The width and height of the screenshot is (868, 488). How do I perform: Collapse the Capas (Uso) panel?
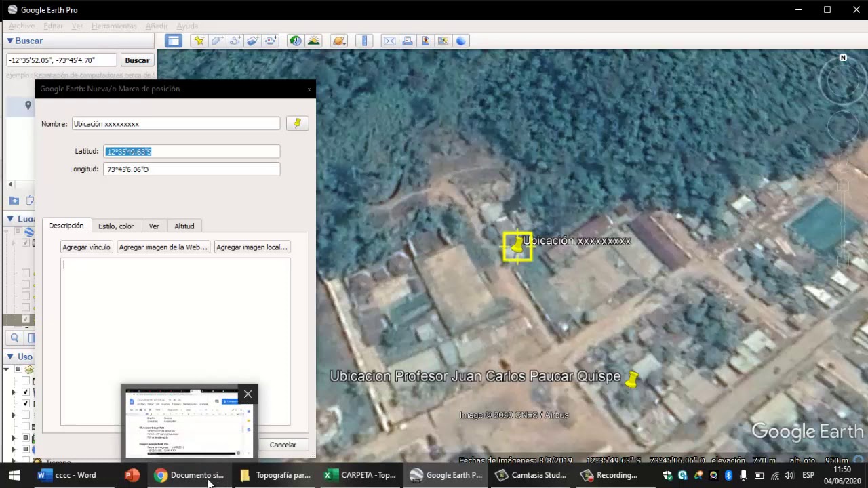point(10,357)
